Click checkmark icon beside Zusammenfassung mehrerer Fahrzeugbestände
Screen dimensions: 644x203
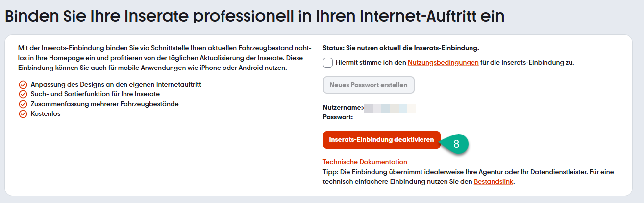coord(23,104)
